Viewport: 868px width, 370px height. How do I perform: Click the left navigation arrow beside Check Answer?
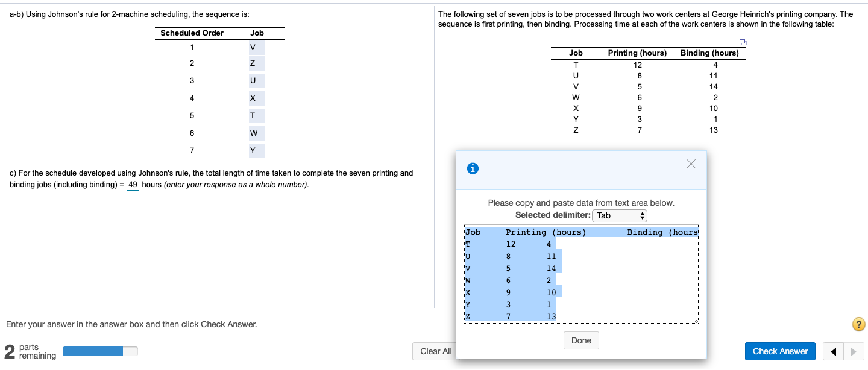(x=834, y=351)
